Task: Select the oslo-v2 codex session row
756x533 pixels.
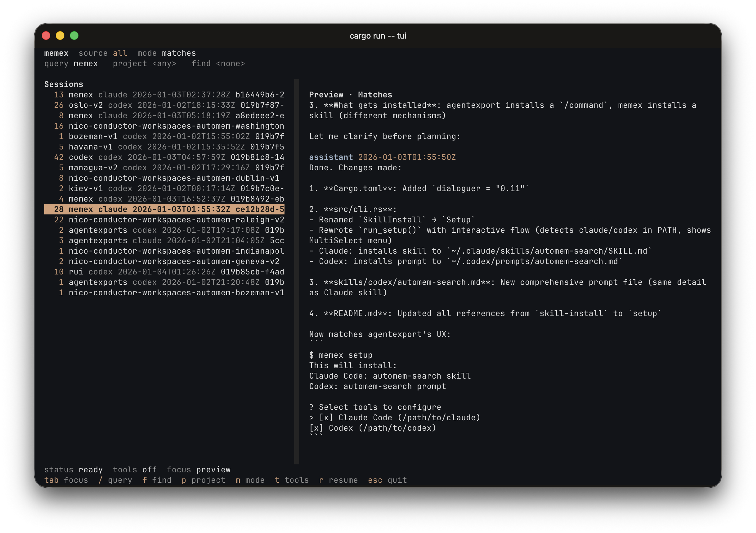Action: tap(164, 105)
